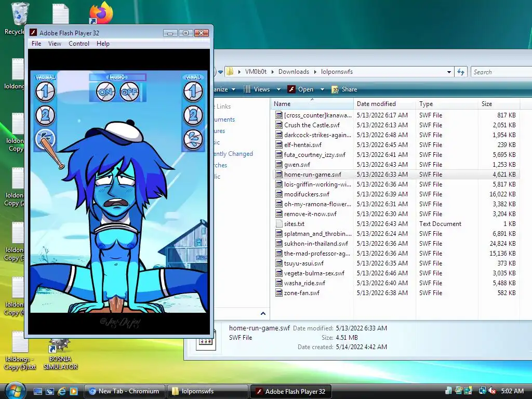Open the recent pages dropdown near back button

[x=220, y=72]
